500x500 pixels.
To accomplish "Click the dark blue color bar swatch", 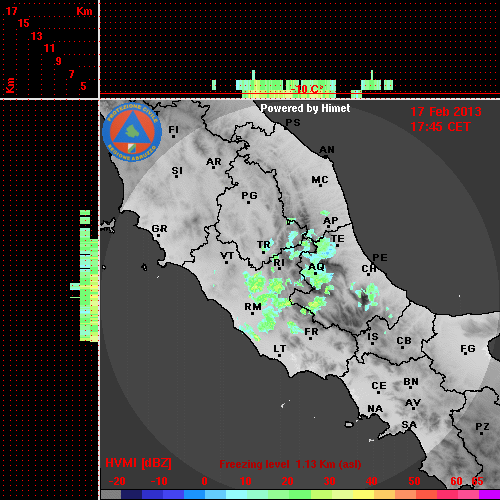I will pyautogui.click(x=132, y=494).
